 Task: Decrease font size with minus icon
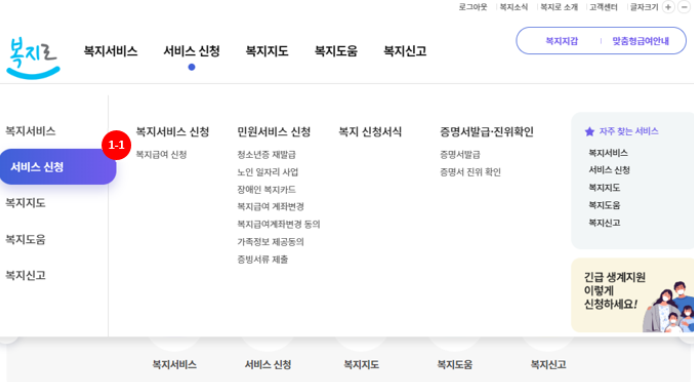684,7
